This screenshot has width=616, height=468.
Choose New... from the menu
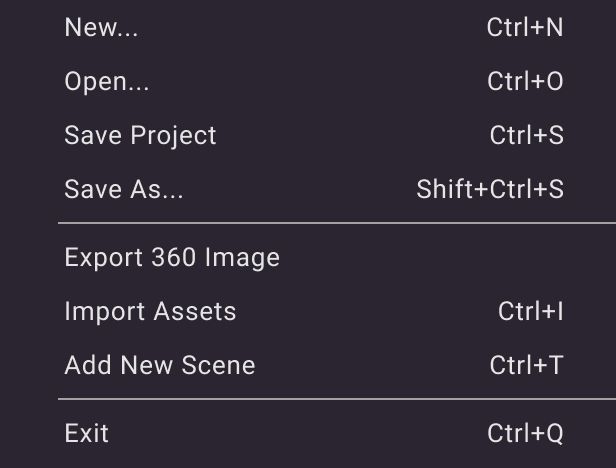coord(102,28)
